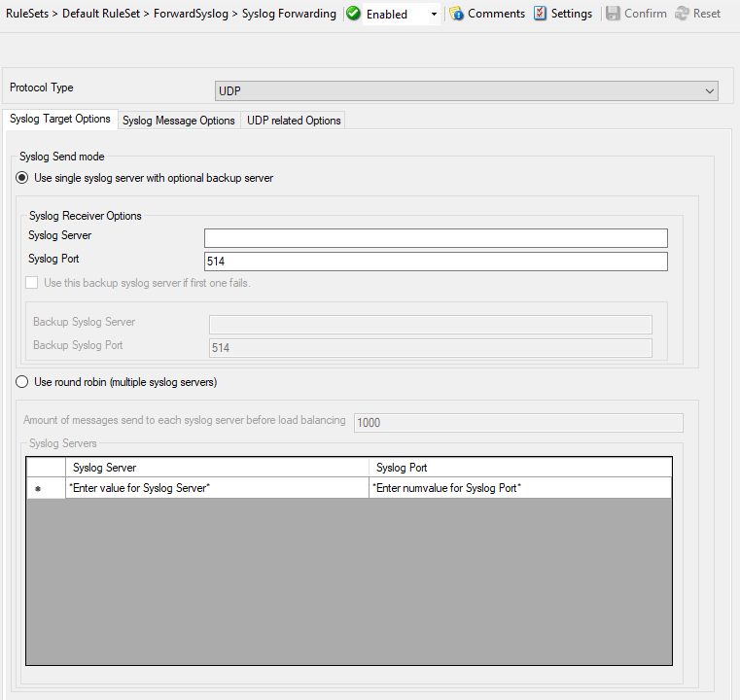
Task: Open the Protocol Type dropdown
Action: point(466,90)
